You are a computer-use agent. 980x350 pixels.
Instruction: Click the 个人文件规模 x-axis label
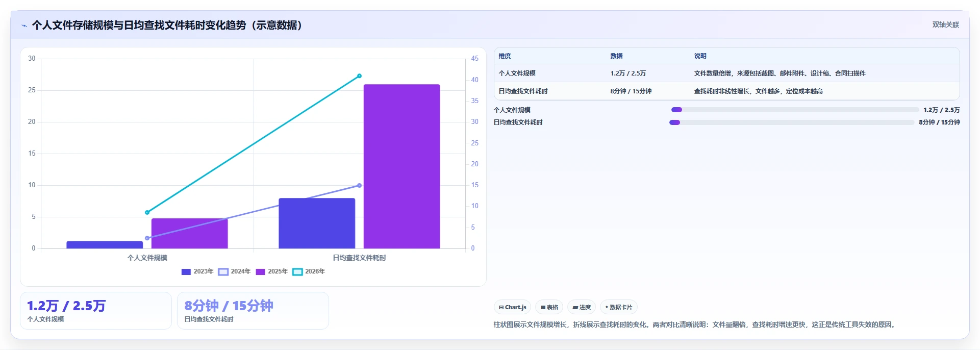coord(147,258)
